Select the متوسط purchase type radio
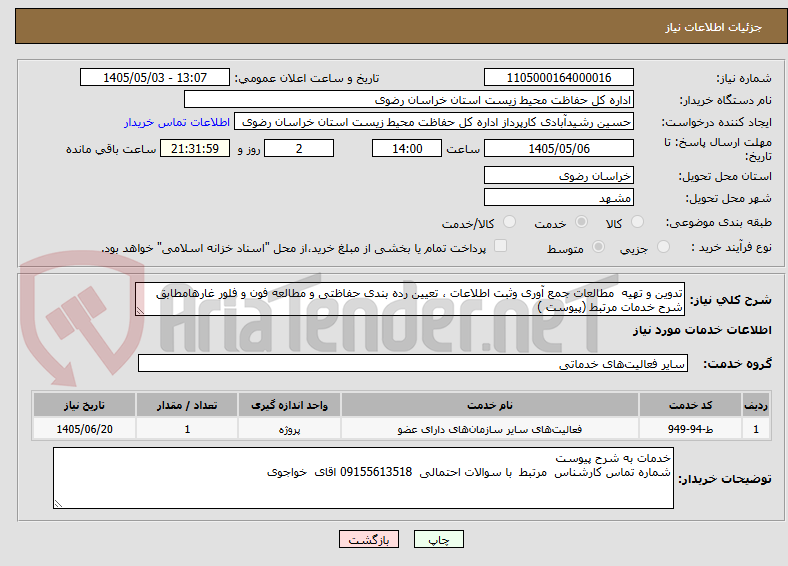 point(598,246)
